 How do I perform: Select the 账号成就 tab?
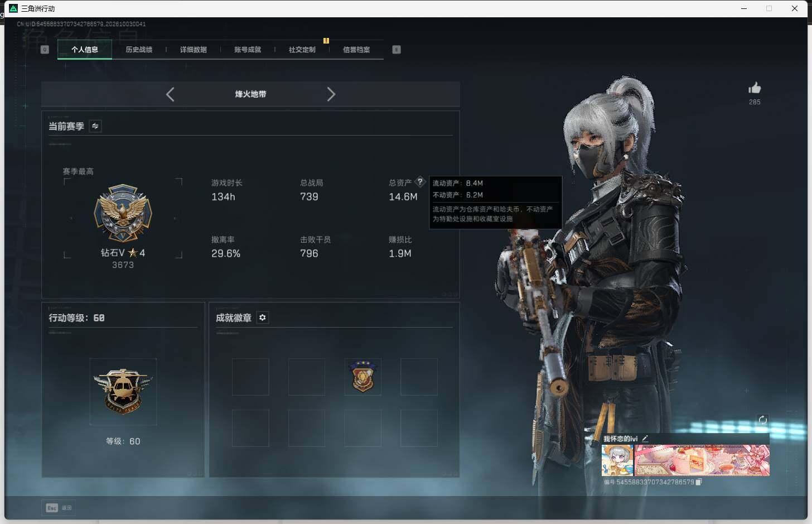(x=248, y=50)
